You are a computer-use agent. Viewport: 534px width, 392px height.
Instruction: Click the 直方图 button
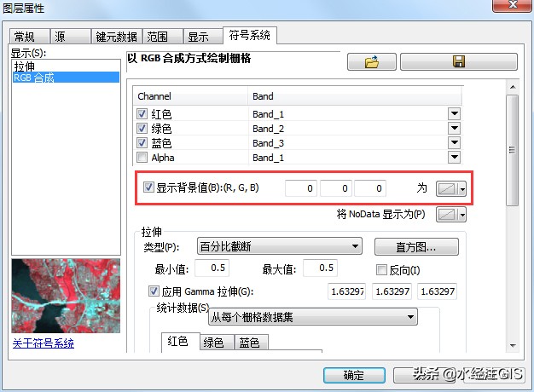[x=416, y=246]
